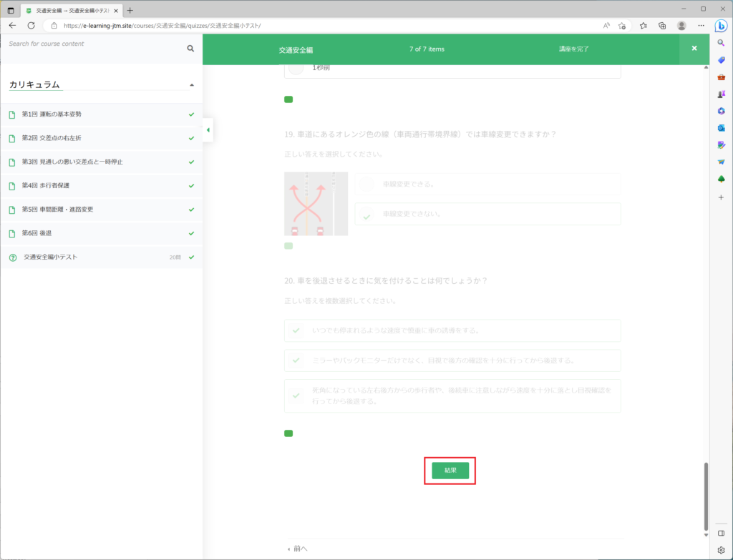The image size is (733, 560).
Task: Click the course search magnifier icon
Action: click(x=190, y=49)
